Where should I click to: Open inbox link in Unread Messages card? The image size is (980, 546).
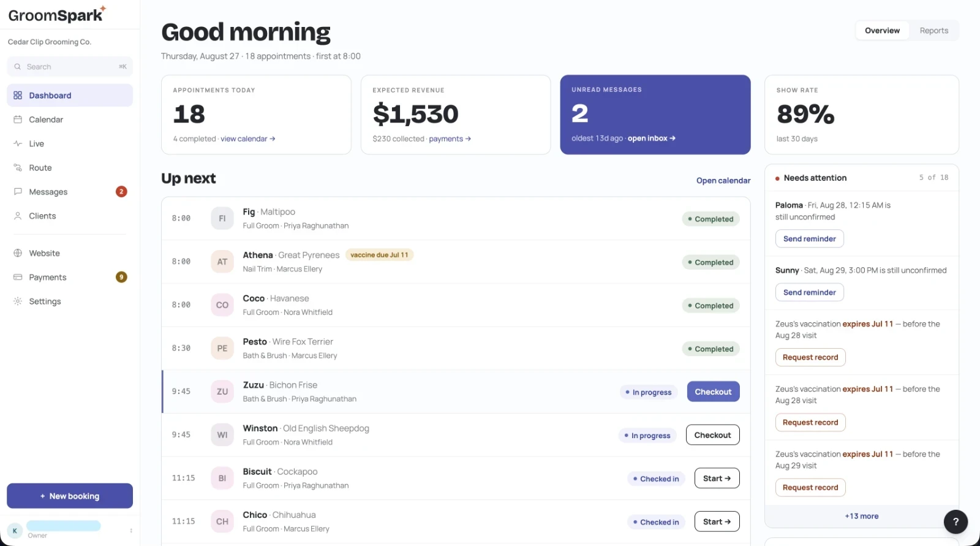pos(652,138)
